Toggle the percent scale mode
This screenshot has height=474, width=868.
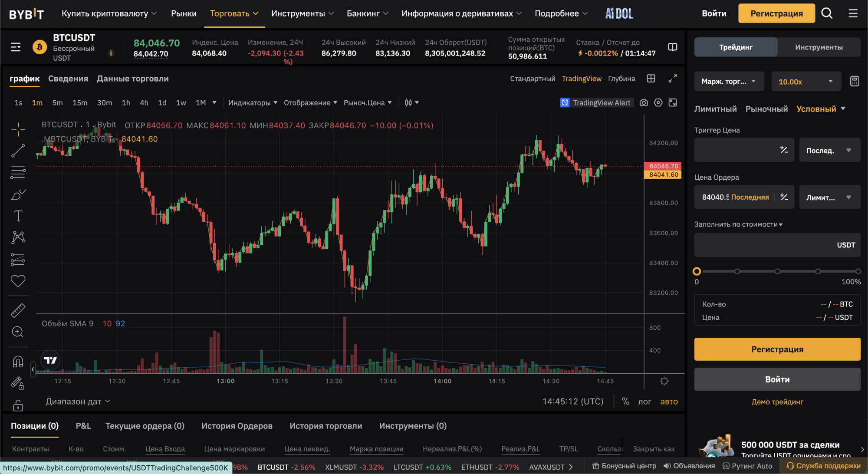pos(625,402)
